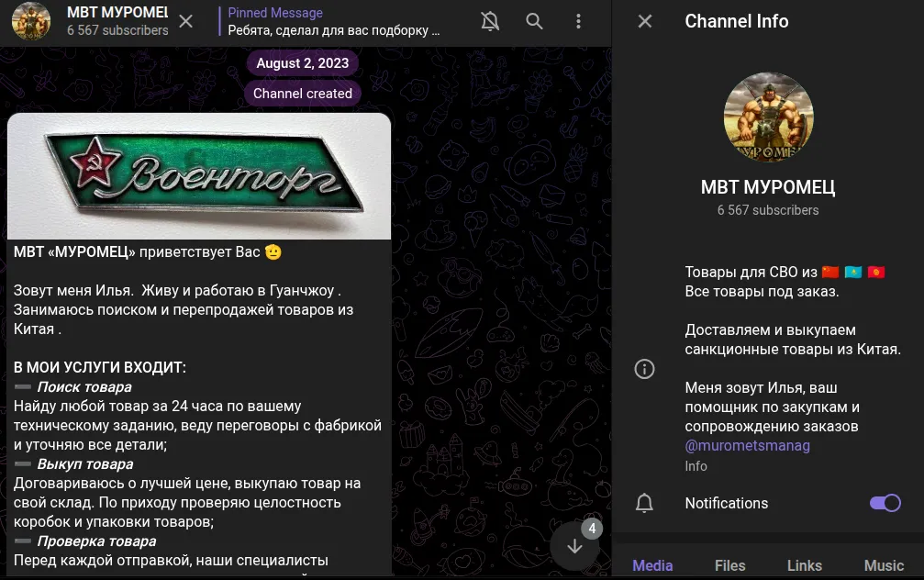Dismiss the X next to channel title
Viewport: 924px width, 580px height.
pyautogui.click(x=185, y=22)
